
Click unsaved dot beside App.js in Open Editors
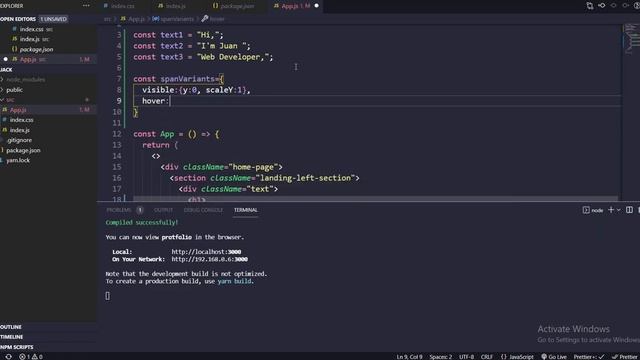(x=5, y=60)
